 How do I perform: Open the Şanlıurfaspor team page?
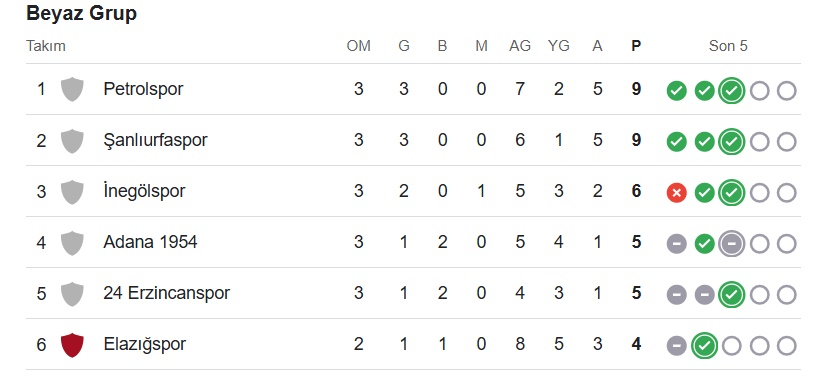[x=155, y=140]
